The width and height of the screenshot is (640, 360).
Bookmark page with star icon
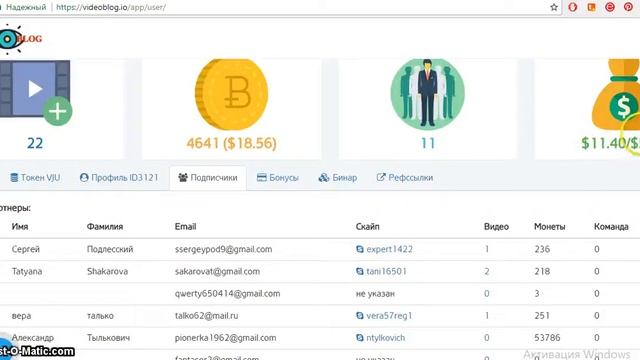pyautogui.click(x=554, y=7)
